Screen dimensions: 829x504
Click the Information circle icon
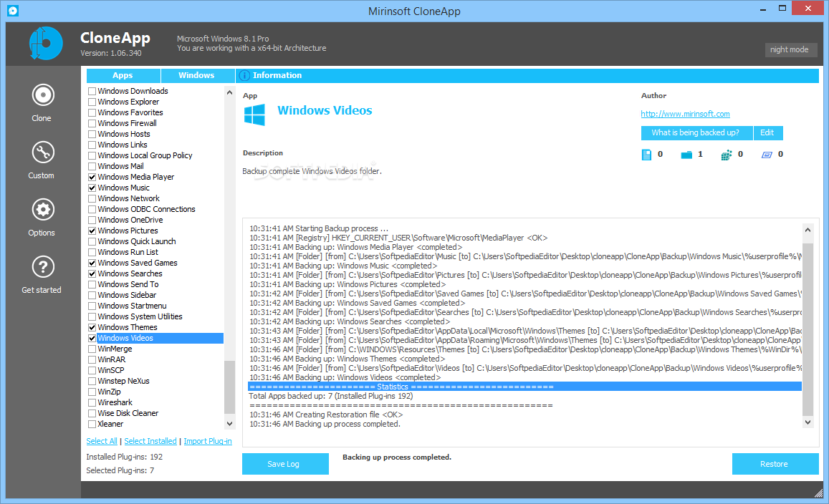(x=244, y=76)
